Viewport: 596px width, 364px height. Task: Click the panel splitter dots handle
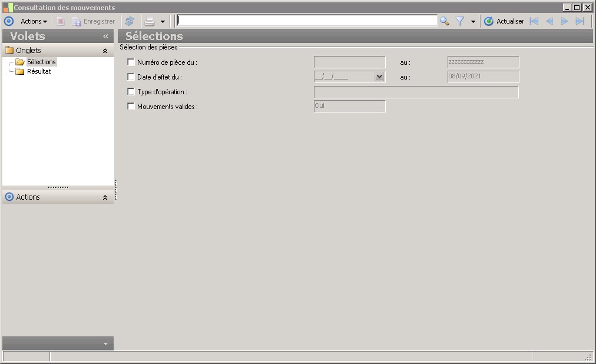[58, 187]
